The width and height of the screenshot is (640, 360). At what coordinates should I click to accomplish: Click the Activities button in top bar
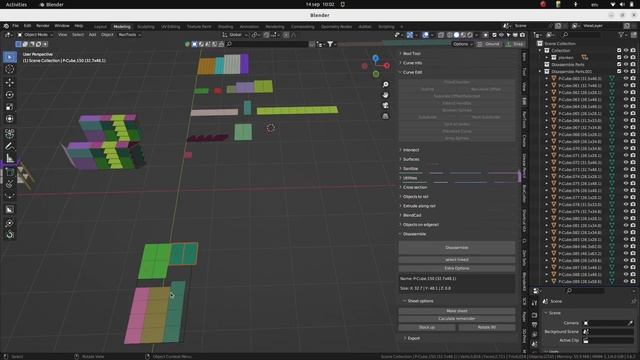click(16, 4)
